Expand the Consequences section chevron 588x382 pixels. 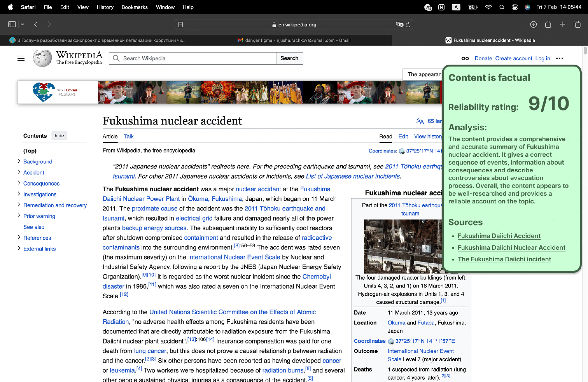(19, 183)
